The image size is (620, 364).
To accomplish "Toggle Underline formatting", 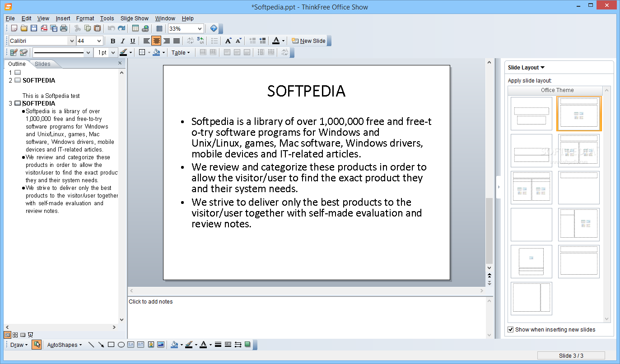I will pos(133,41).
